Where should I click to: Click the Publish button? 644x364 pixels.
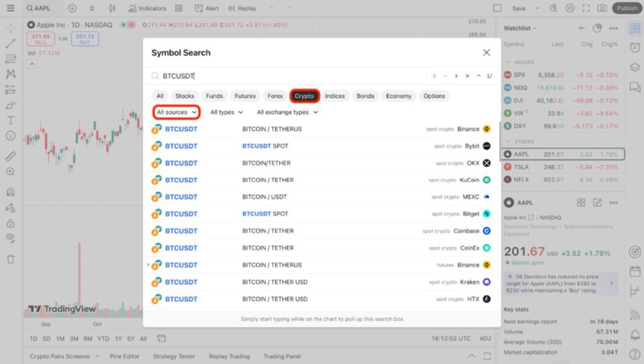point(627,8)
